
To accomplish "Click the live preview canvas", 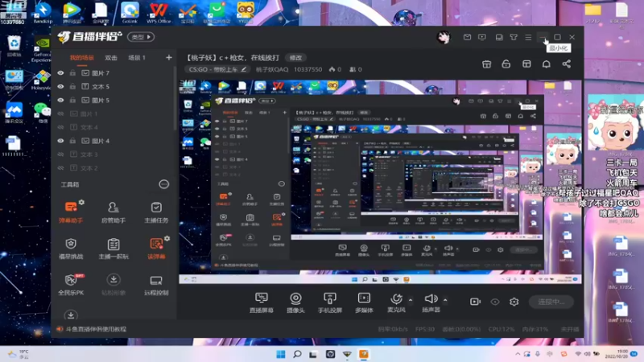I will tap(380, 182).
